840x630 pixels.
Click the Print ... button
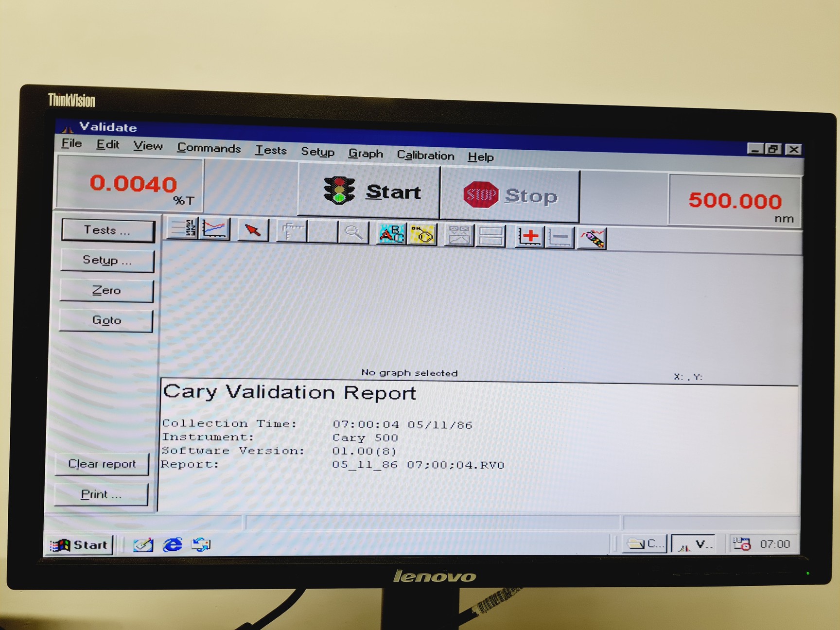(101, 494)
